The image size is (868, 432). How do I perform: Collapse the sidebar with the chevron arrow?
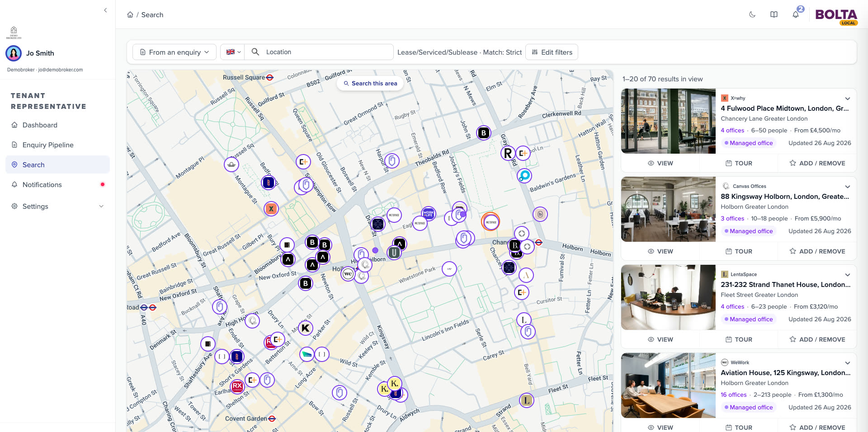point(105,10)
